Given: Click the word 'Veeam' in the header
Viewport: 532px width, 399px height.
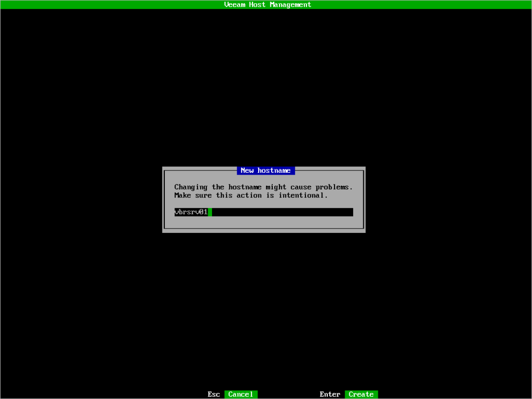Looking at the screenshot, I should point(235,4).
